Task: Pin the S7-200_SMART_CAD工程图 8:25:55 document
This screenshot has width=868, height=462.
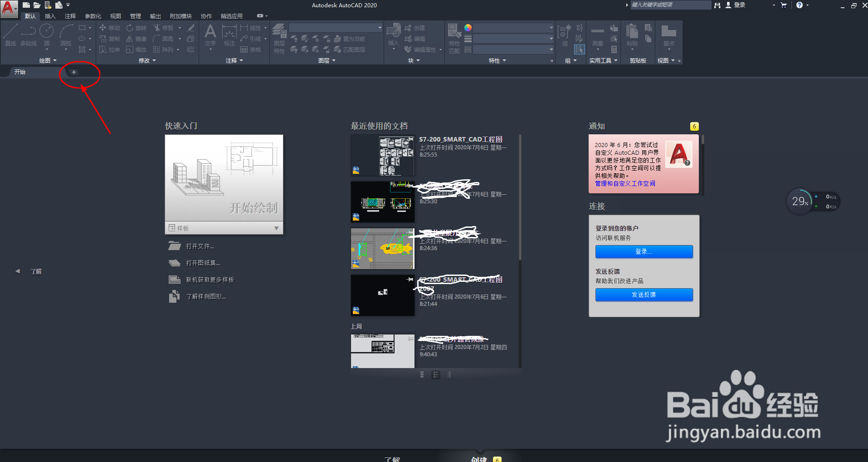Action: click(x=410, y=139)
